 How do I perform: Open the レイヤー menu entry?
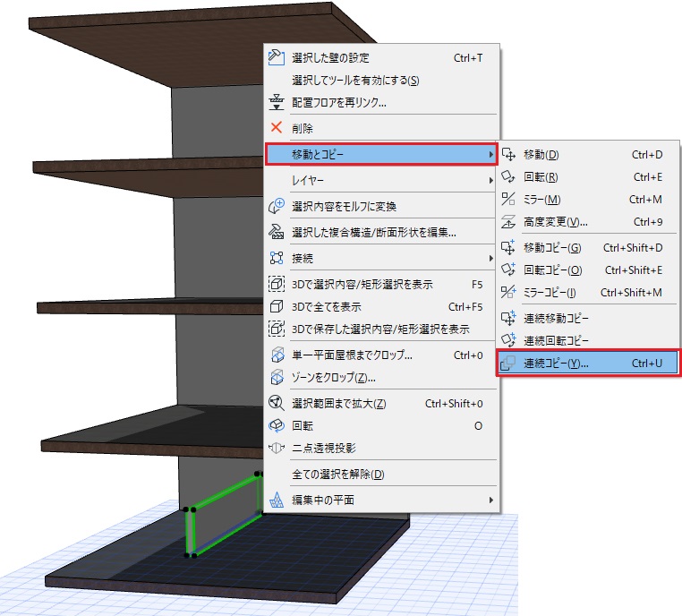coord(381,180)
